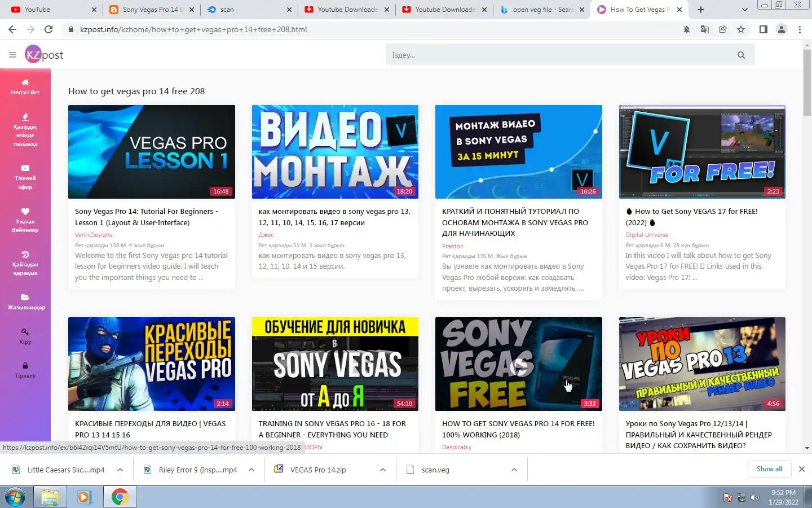Open Pranton channel link

tap(453, 246)
